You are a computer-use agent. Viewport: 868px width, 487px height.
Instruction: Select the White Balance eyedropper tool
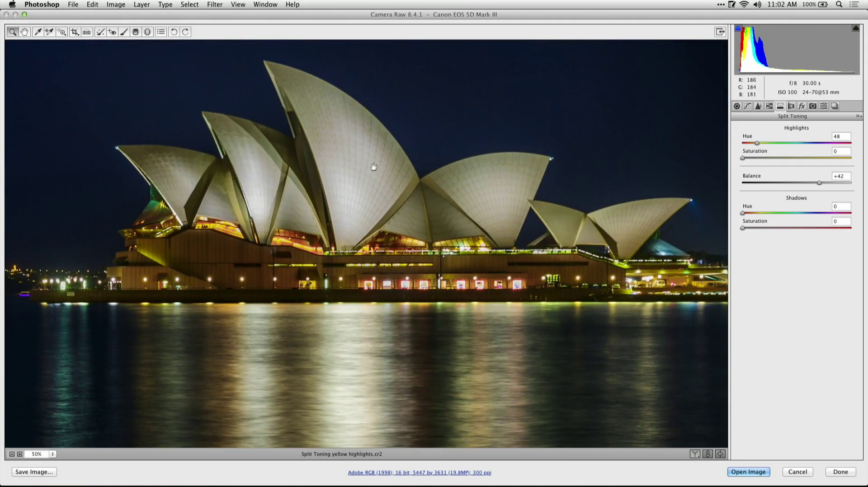coord(38,32)
